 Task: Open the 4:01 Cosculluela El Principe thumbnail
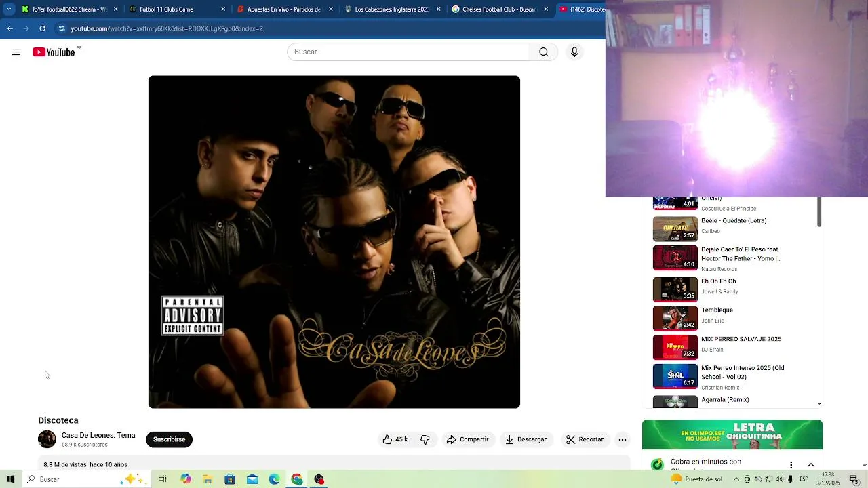(x=675, y=203)
